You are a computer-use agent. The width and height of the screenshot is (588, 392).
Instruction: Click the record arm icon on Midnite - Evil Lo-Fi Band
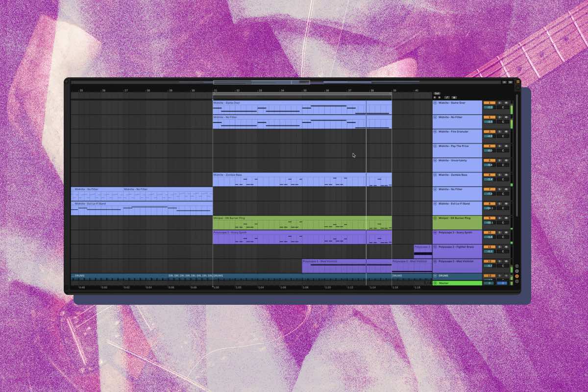click(507, 204)
